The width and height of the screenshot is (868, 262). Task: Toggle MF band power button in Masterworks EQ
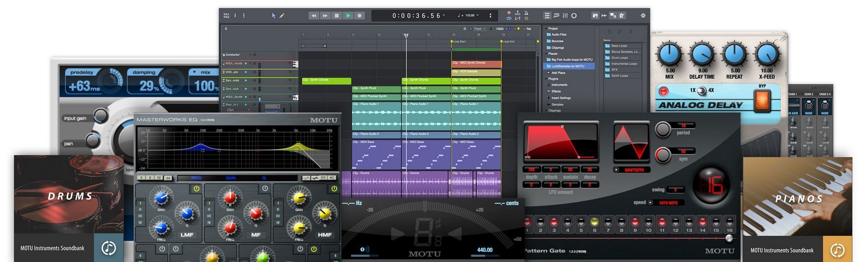pos(265,189)
